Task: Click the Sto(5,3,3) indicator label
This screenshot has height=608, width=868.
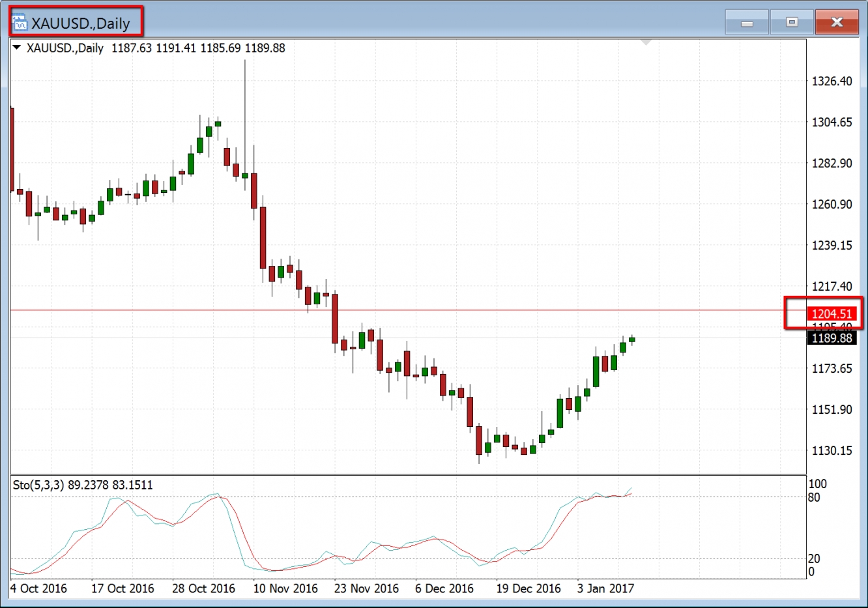Action: (38, 485)
